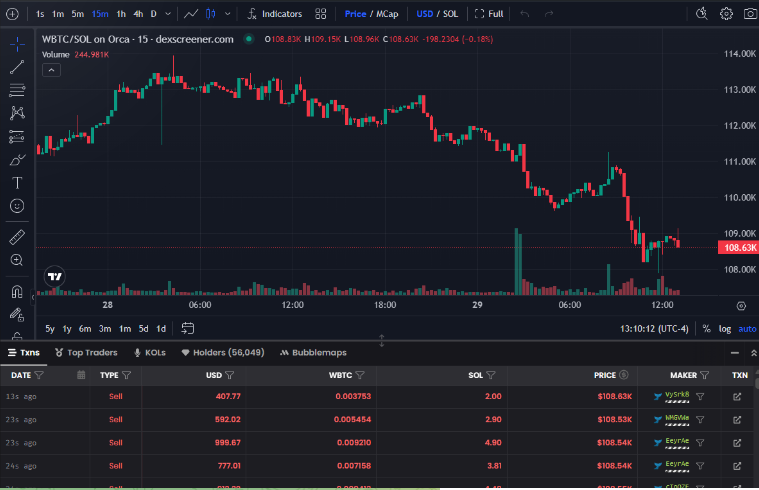The width and height of the screenshot is (759, 490).
Task: Open the USD column filter
Action: [229, 375]
